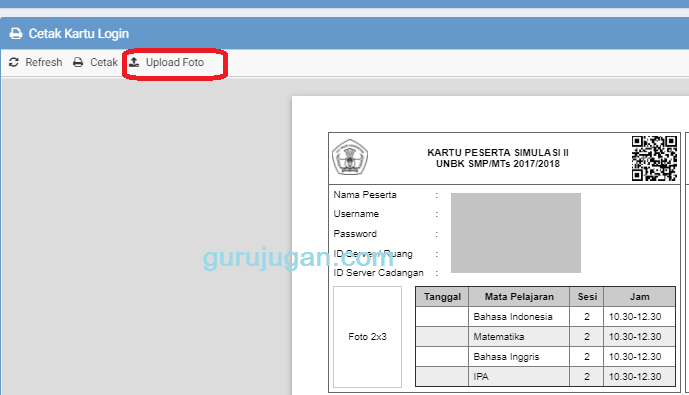Select the IPA subject cell
689x395 pixels.
[519, 377]
